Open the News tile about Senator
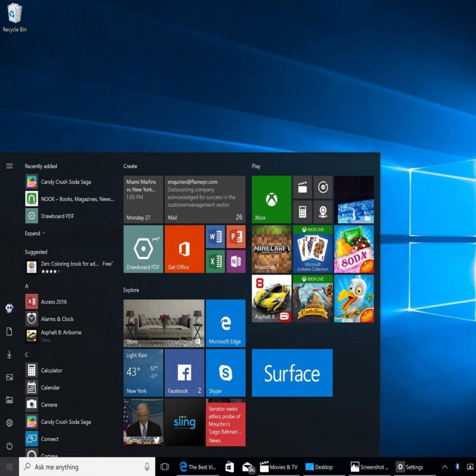Screen dimensions: 476x476 226,422
